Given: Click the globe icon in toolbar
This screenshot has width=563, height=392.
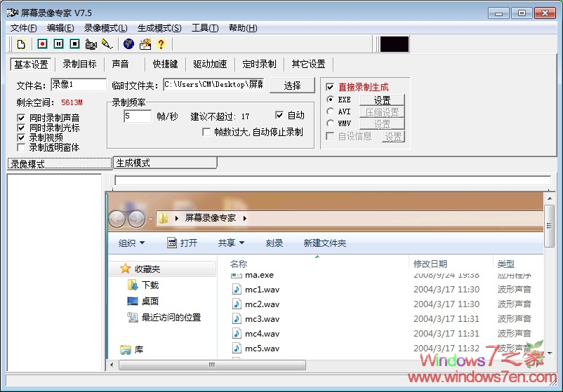Looking at the screenshot, I should click(128, 44).
